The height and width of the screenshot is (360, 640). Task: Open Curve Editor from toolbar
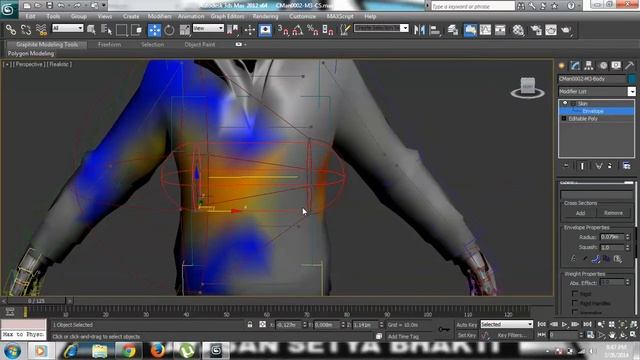(485, 30)
